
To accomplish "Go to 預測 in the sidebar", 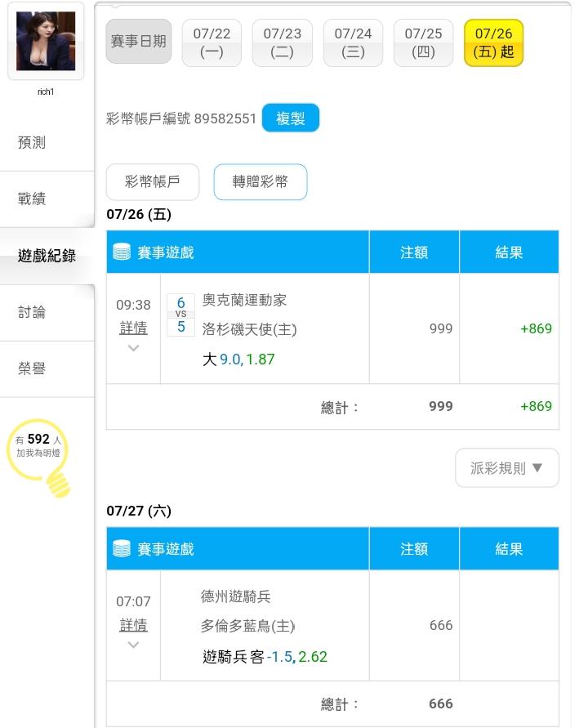I will pyautogui.click(x=32, y=142).
